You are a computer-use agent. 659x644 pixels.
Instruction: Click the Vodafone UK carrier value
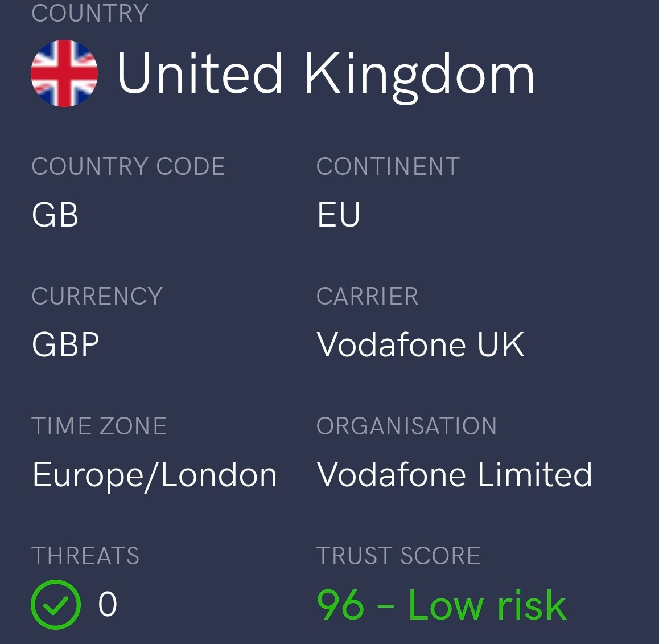(421, 344)
